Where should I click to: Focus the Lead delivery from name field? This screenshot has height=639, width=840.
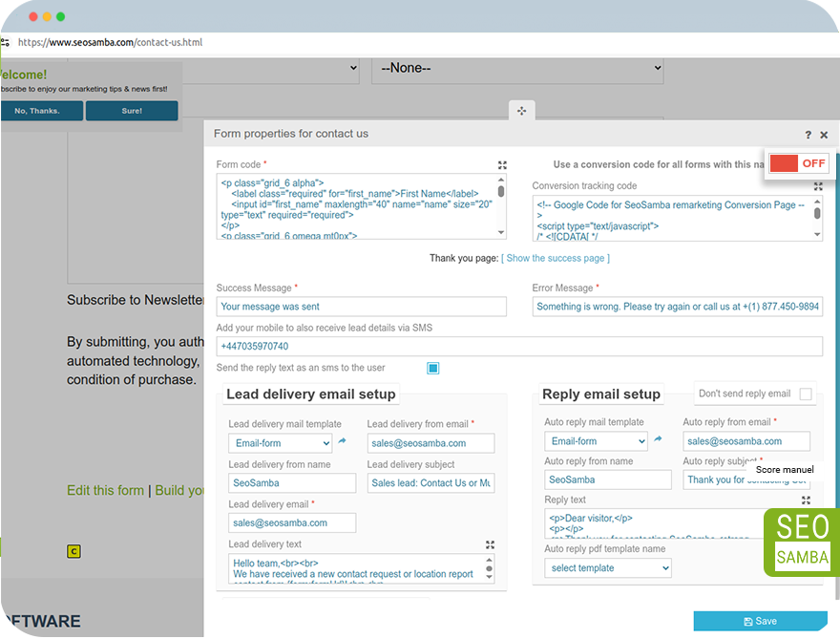pos(292,483)
